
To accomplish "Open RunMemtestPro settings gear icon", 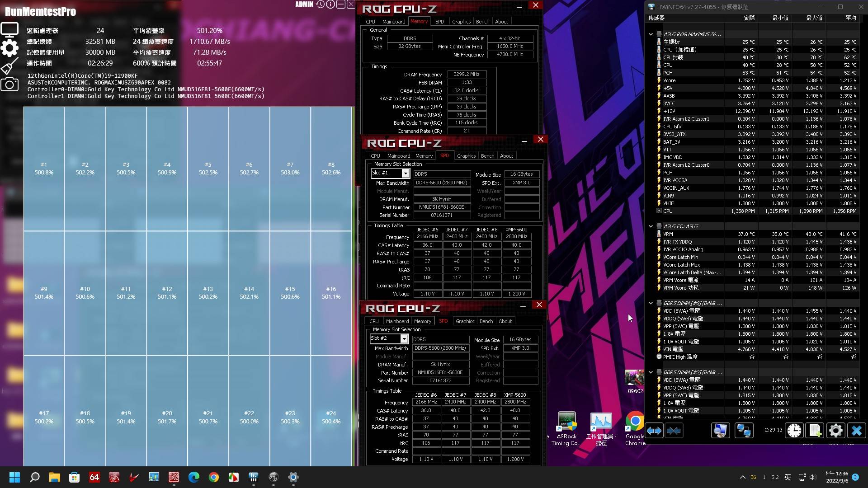I will click(x=9, y=48).
